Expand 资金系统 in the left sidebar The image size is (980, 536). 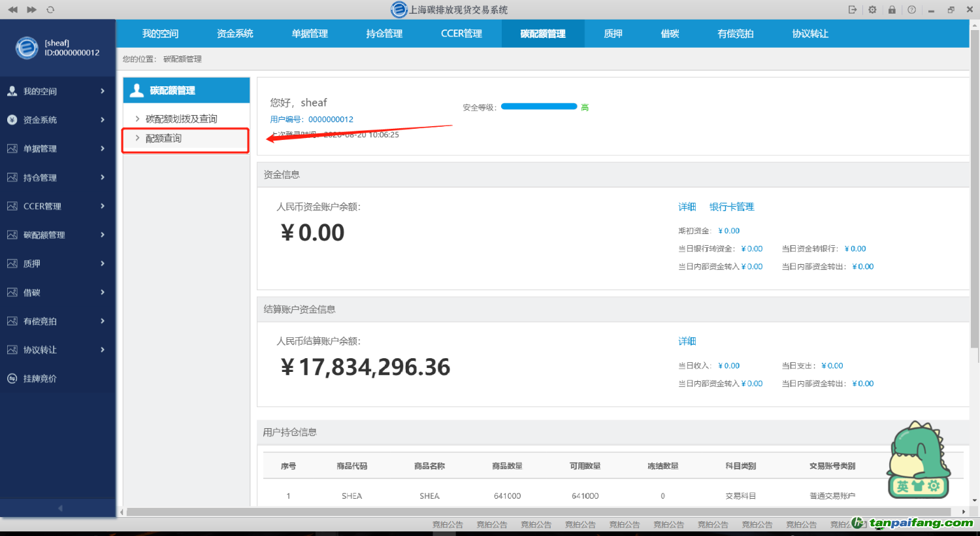(57, 120)
